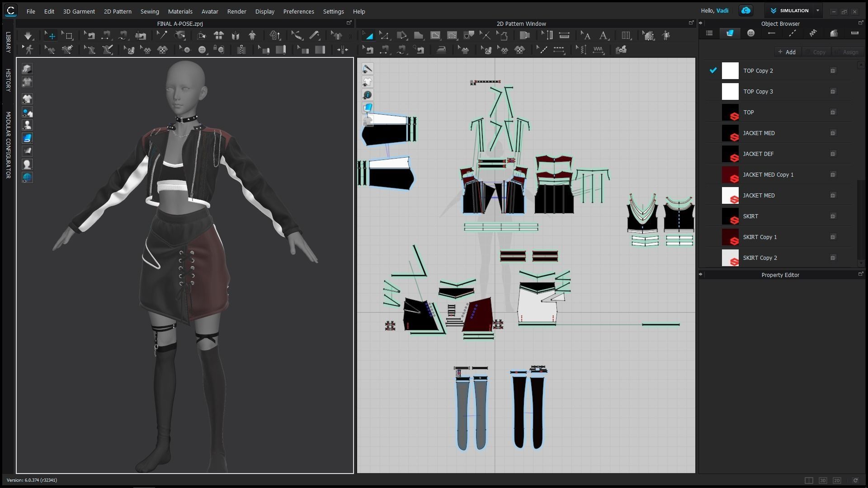Viewport: 868px width, 488px height.
Task: Switch to 2D-only view in the status bar
Action: click(837, 480)
